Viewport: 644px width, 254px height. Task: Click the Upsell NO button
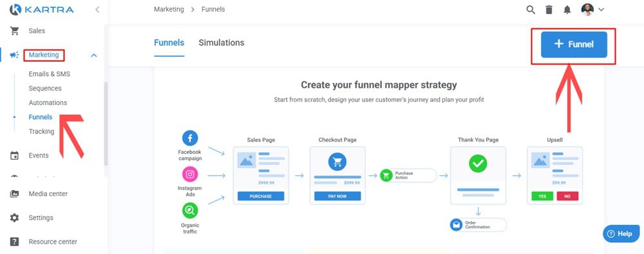(x=567, y=196)
